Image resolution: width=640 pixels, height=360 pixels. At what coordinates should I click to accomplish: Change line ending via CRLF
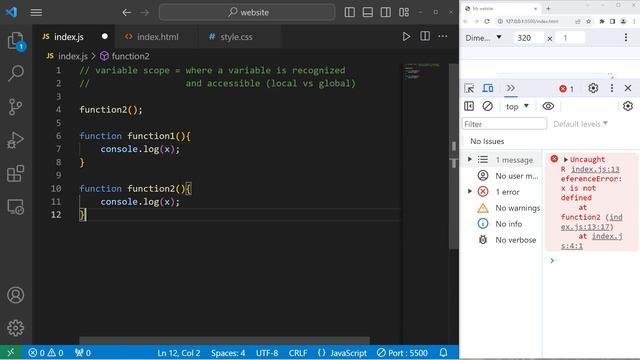click(x=298, y=353)
